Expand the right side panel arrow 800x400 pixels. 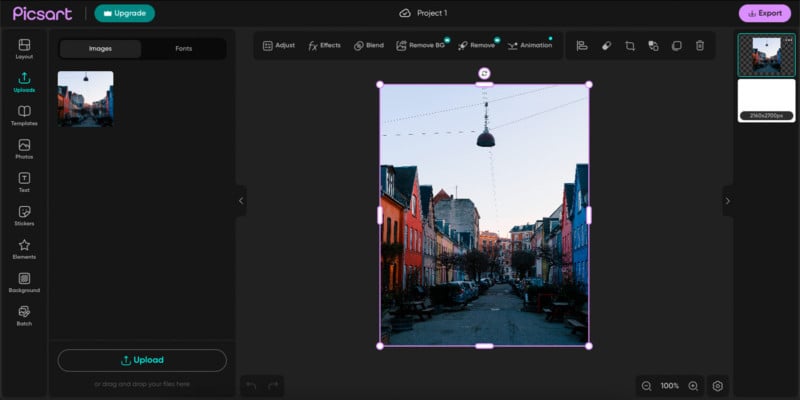(727, 201)
